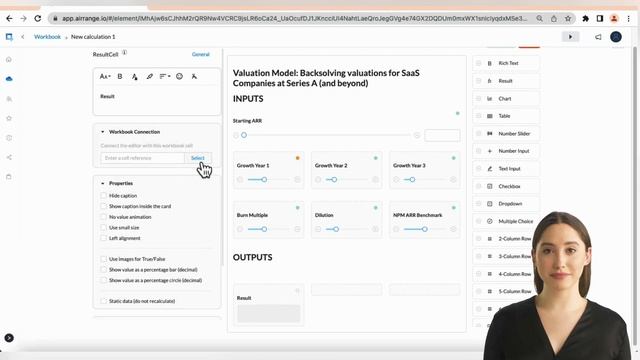640x360 pixels.
Task: Open the home icon in left sidebar
Action: click(9, 60)
